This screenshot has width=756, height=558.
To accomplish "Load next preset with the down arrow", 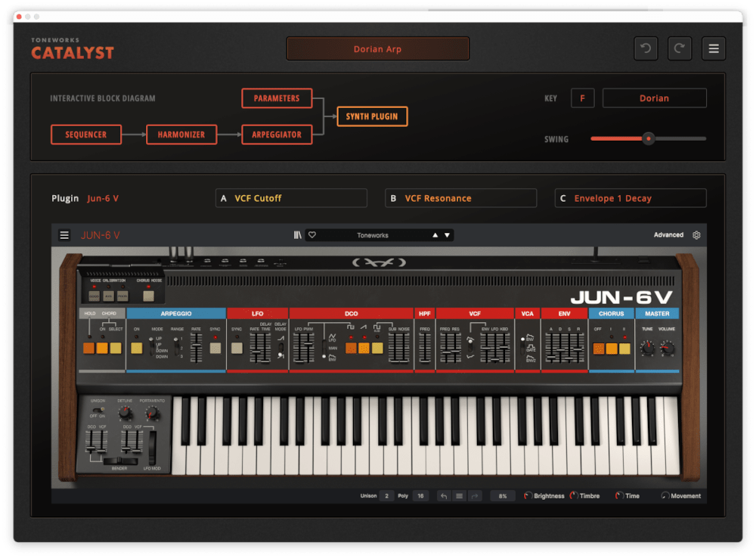I will pos(448,234).
